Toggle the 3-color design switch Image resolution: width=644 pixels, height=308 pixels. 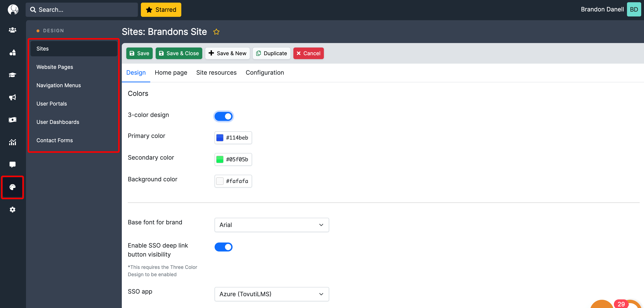pos(224,116)
